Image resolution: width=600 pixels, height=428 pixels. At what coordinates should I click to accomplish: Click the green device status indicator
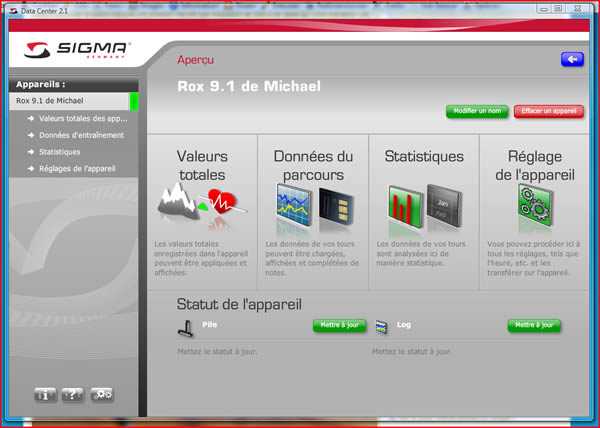(x=134, y=101)
